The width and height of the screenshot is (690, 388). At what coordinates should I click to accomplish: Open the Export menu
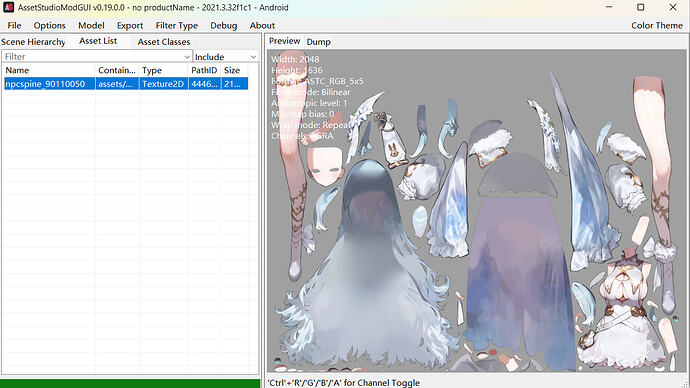click(x=130, y=26)
